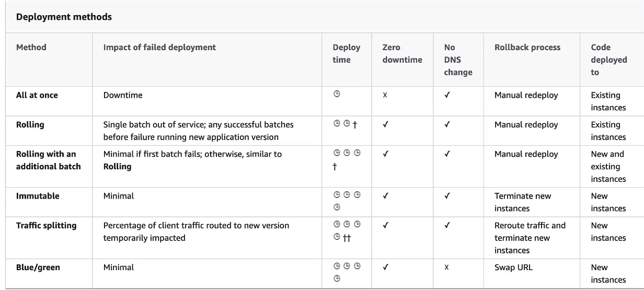644x290 pixels.
Task: Select the Traffic splitting method name
Action: (46, 225)
